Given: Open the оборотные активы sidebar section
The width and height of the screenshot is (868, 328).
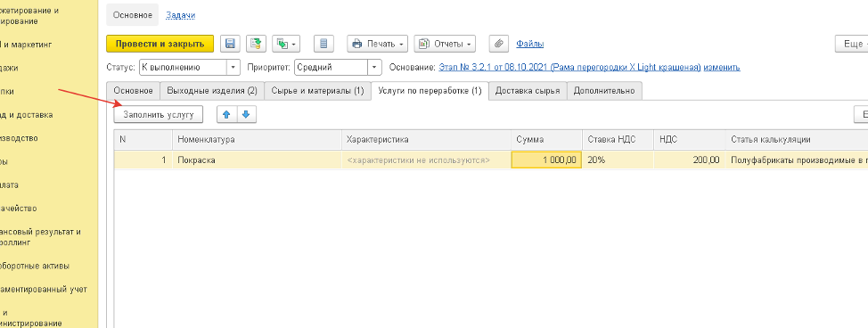Looking at the screenshot, I should tap(36, 266).
